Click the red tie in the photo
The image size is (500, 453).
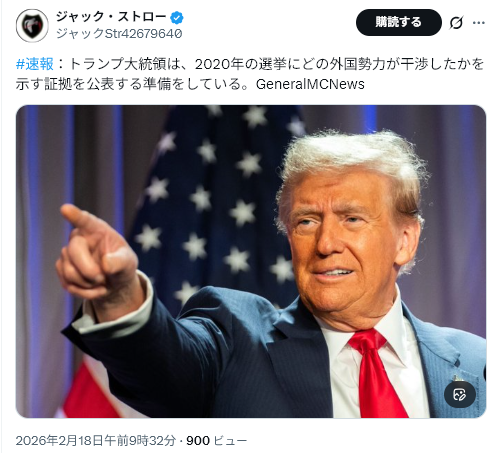pyautogui.click(x=377, y=373)
